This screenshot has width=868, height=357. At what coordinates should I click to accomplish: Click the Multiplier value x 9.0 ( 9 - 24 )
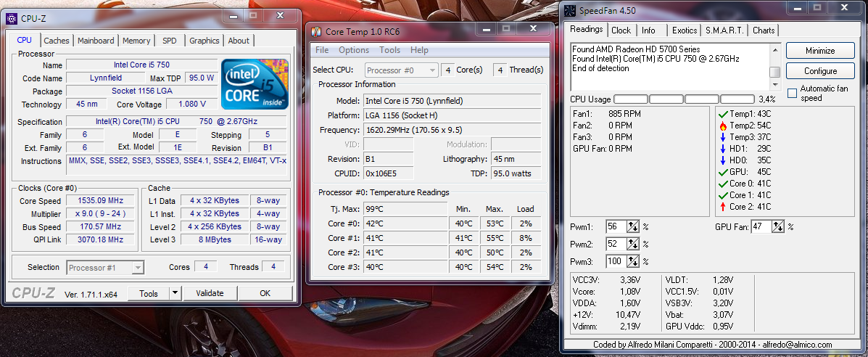pyautogui.click(x=100, y=213)
